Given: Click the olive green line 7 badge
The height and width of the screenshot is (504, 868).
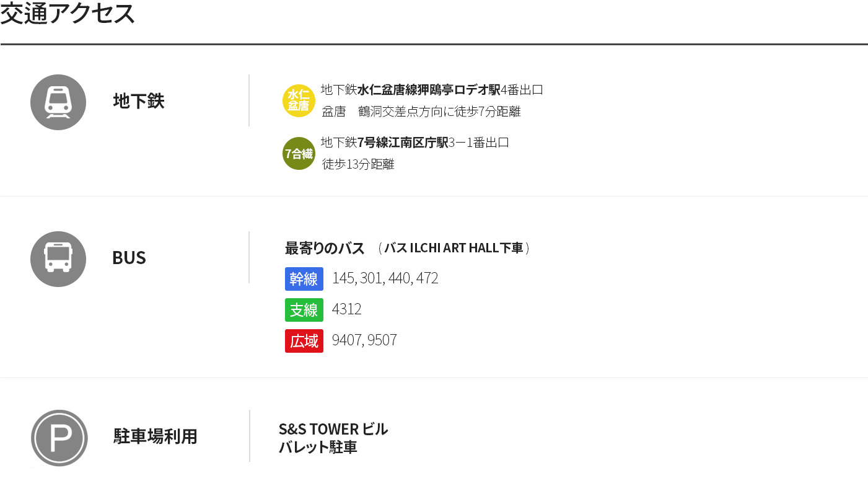Looking at the screenshot, I should (x=299, y=154).
